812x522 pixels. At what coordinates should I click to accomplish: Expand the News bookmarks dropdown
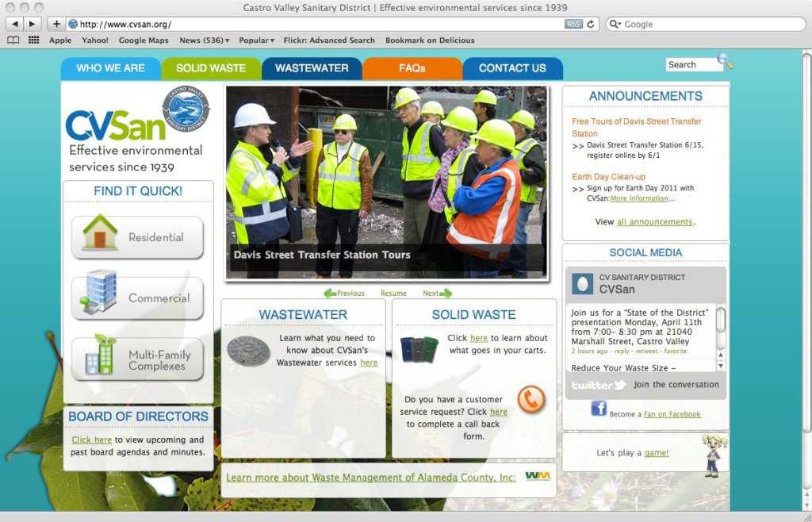204,40
